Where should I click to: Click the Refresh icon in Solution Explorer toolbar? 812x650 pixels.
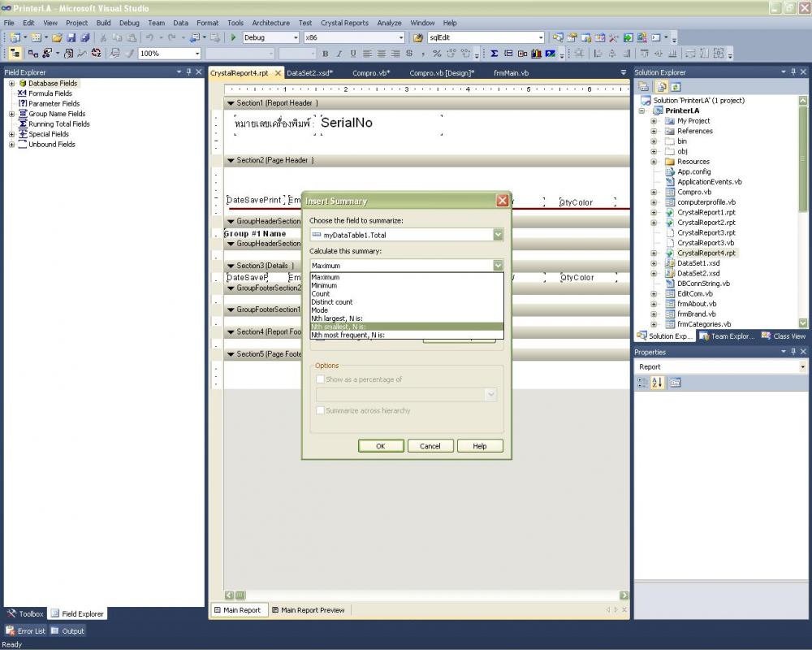pyautogui.click(x=676, y=87)
